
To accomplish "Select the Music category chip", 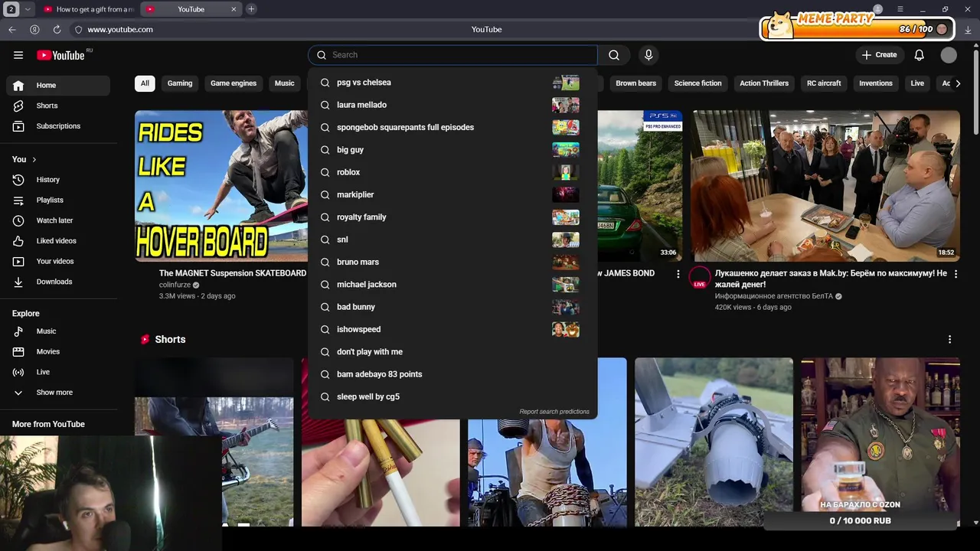I will [x=285, y=83].
